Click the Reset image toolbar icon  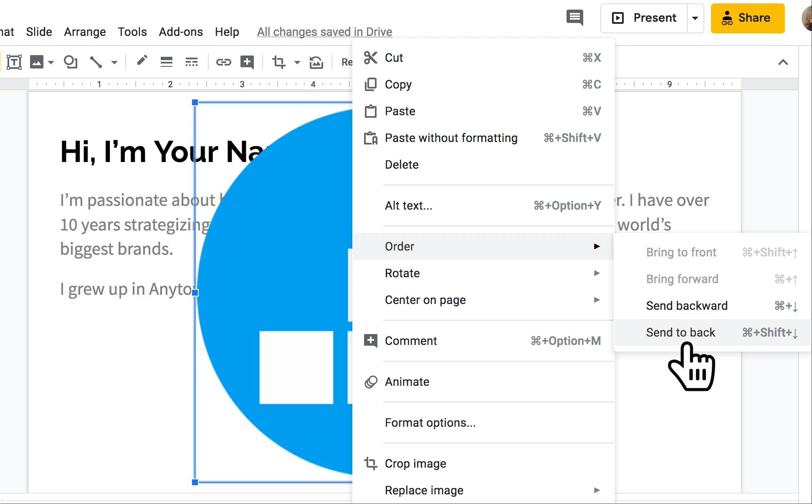point(316,62)
